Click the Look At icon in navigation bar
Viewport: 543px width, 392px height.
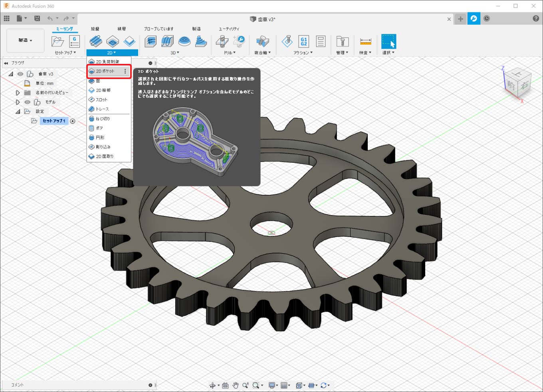coord(225,385)
